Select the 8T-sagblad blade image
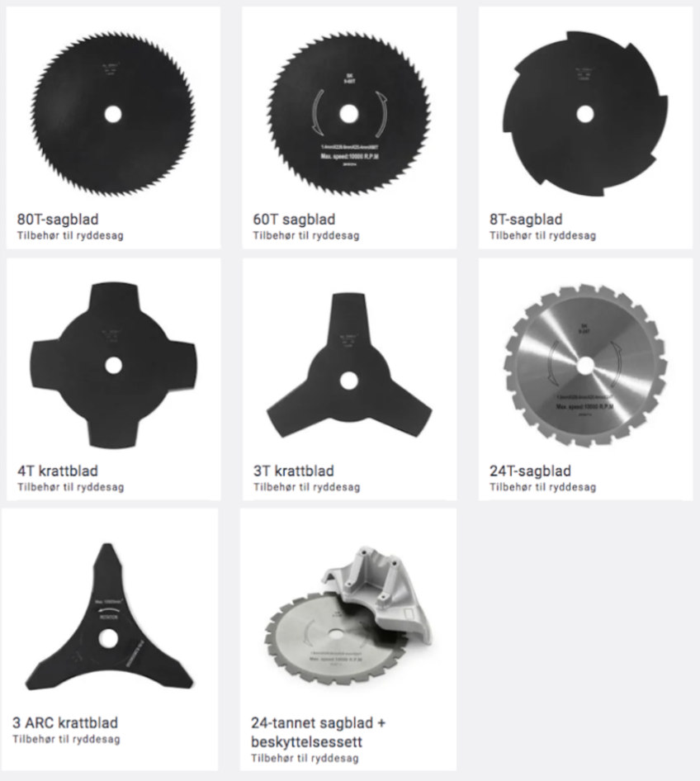 pos(585,114)
